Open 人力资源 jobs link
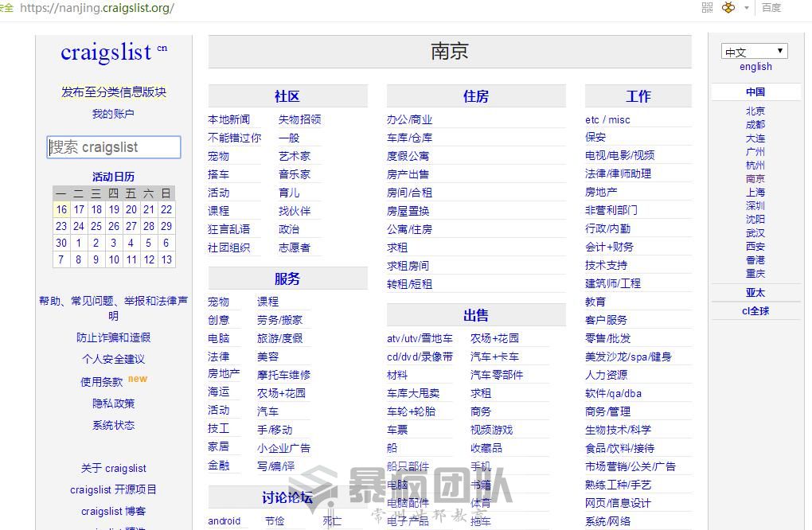Screen dimensions: 812x530 (607, 375)
